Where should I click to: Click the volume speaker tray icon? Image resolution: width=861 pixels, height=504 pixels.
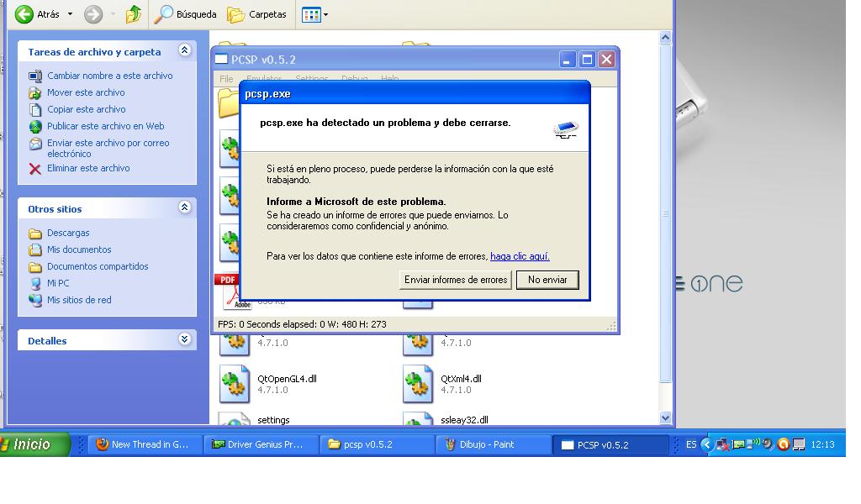click(x=769, y=444)
